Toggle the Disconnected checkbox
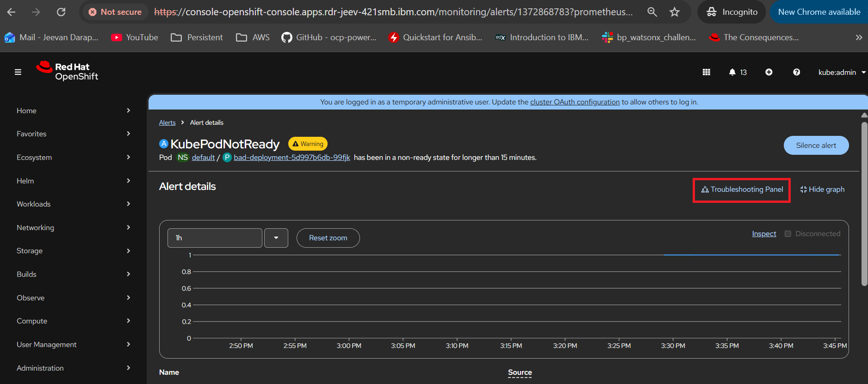The height and width of the screenshot is (384, 868). [x=788, y=234]
